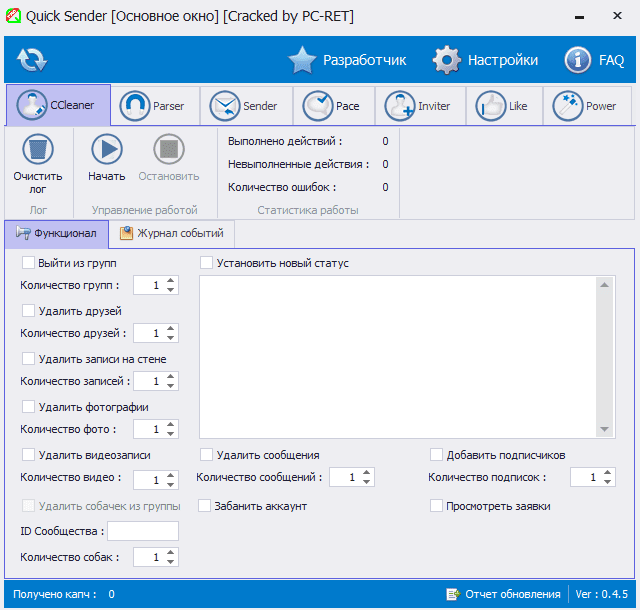Enable Добавить подписчиков checkbox

pos(436,454)
